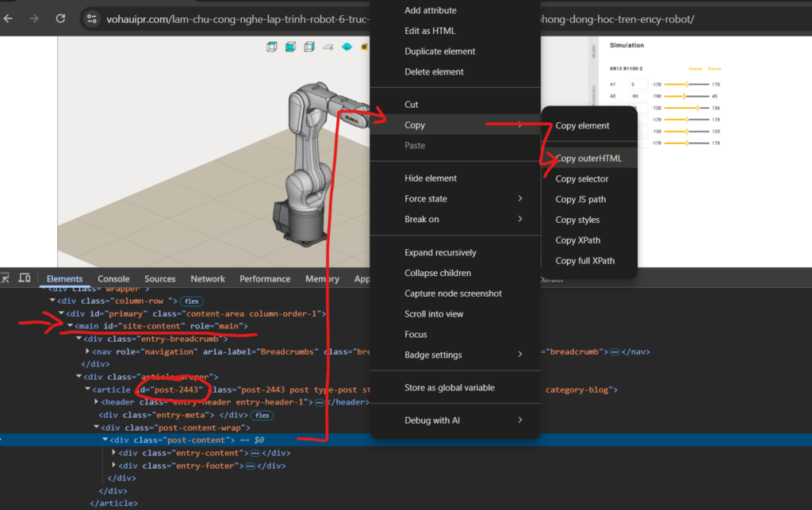The image size is (812, 510).
Task: Toggle the device toolbar icon in DevTools
Action: (25, 278)
